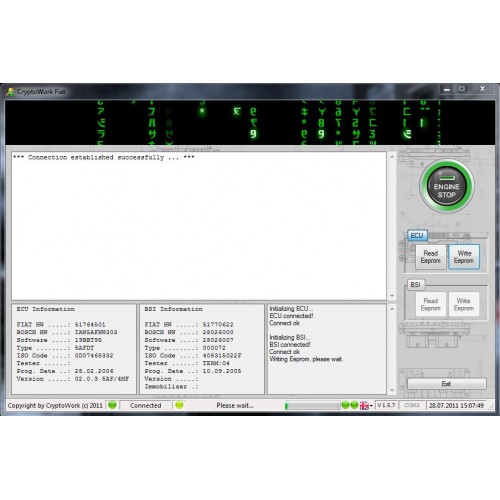
Task: Click the COM3 port status field
Action: point(411,405)
